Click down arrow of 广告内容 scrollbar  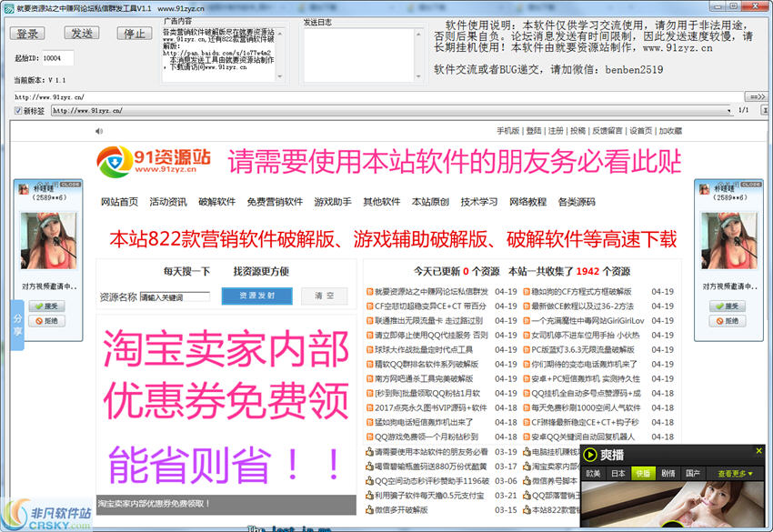coord(280,76)
